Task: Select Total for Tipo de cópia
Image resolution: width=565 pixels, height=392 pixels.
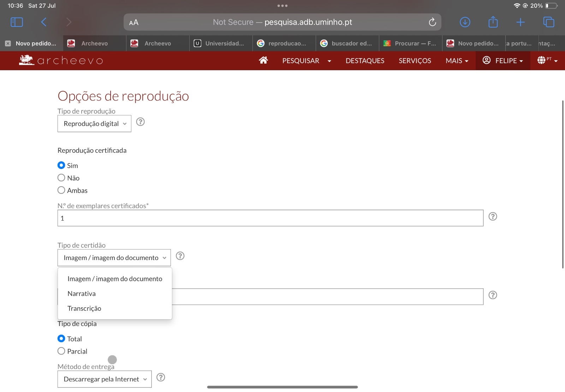Action: [x=61, y=338]
